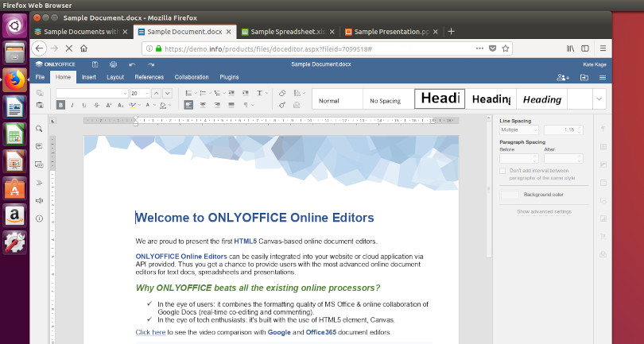The width and height of the screenshot is (644, 344).
Task: Switch to the Collaboration tab
Action: tap(192, 77)
